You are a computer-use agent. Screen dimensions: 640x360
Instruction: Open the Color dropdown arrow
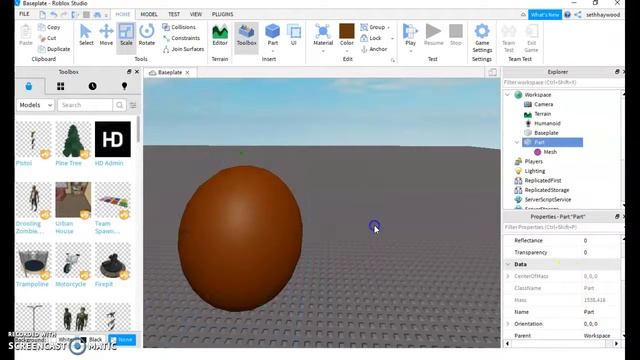[x=347, y=51]
